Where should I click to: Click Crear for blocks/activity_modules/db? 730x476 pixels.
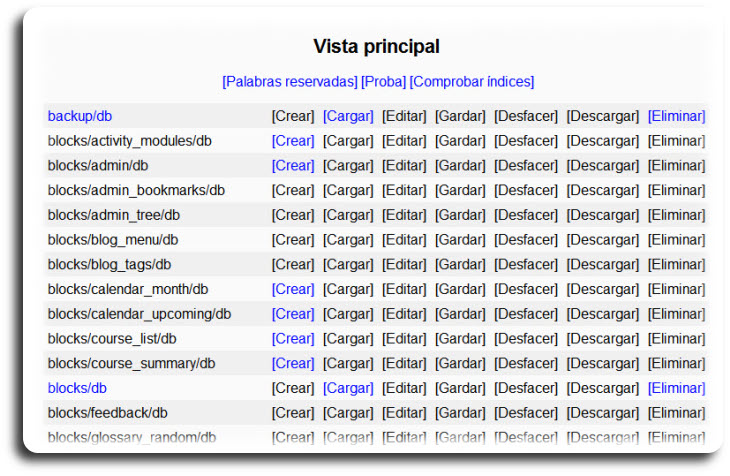pyautogui.click(x=293, y=141)
